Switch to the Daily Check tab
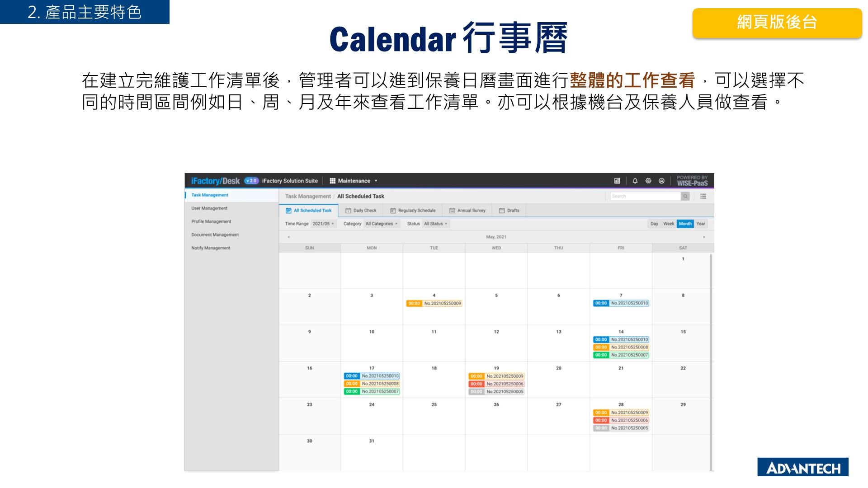The width and height of the screenshot is (868, 488). coord(361,211)
